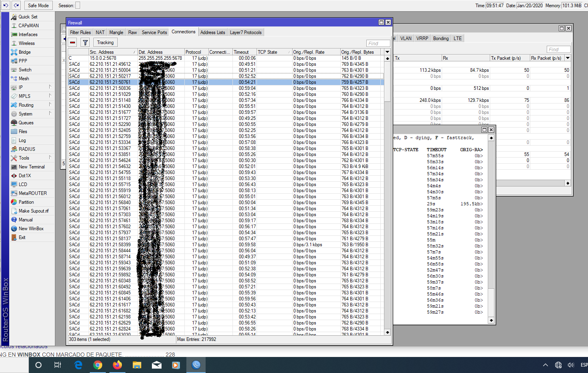Switch to the Filter Rules tab

pyautogui.click(x=80, y=32)
